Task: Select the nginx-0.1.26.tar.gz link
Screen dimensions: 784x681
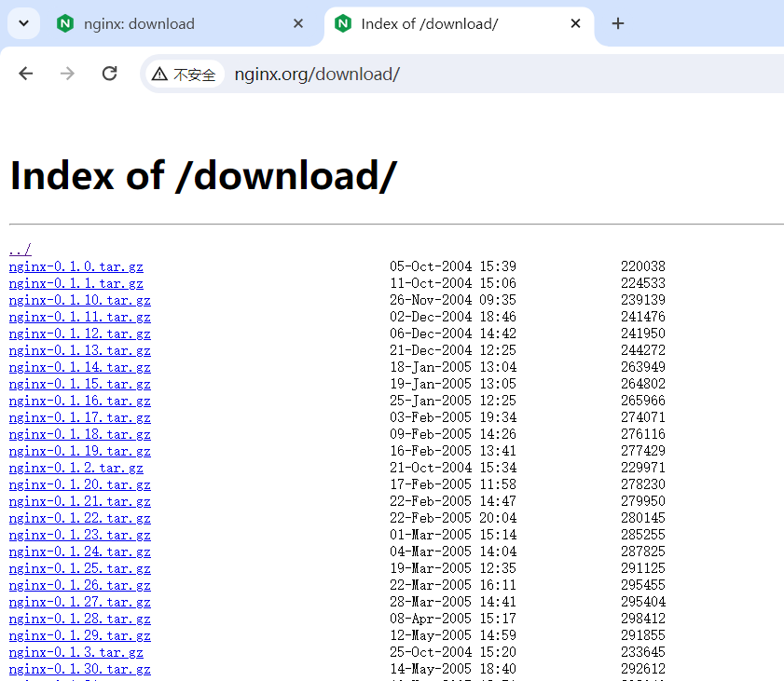Action: pyautogui.click(x=80, y=585)
